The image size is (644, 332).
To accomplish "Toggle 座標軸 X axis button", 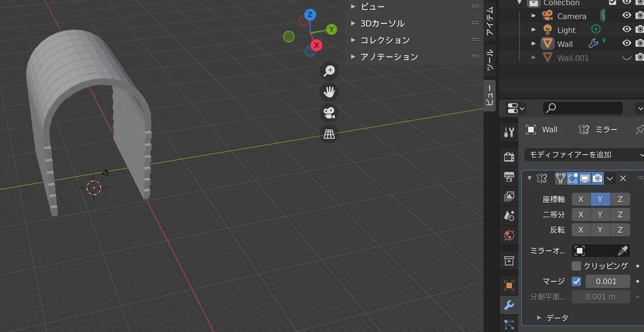I will tap(581, 199).
